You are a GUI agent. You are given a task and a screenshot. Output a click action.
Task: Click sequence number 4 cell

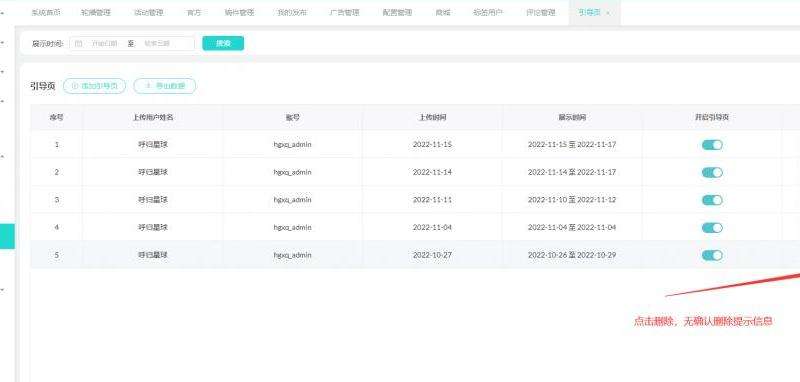click(57, 227)
